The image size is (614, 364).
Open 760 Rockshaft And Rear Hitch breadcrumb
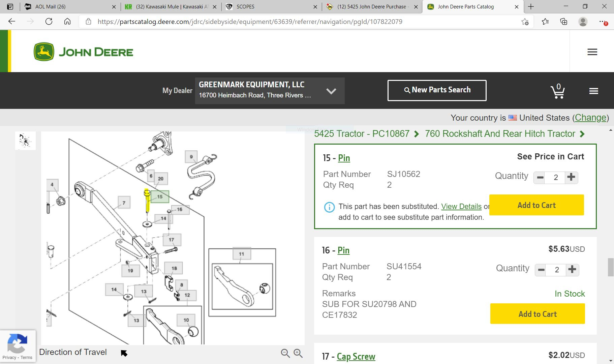coord(500,134)
